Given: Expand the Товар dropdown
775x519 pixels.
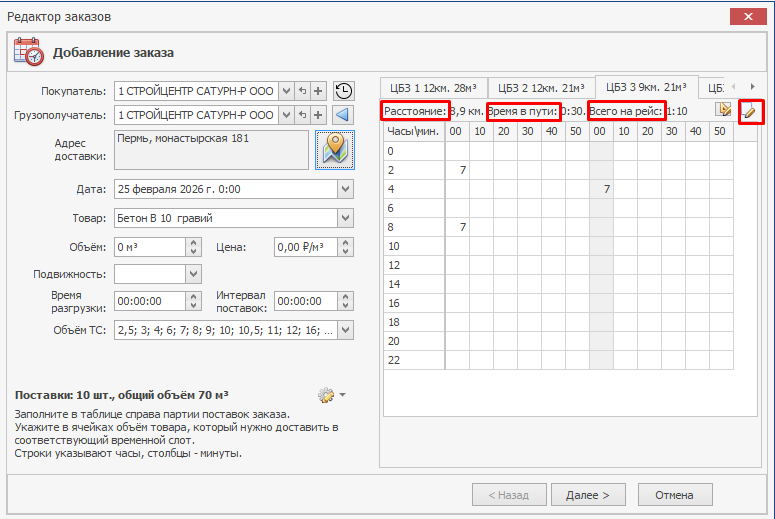Looking at the screenshot, I should click(x=345, y=218).
